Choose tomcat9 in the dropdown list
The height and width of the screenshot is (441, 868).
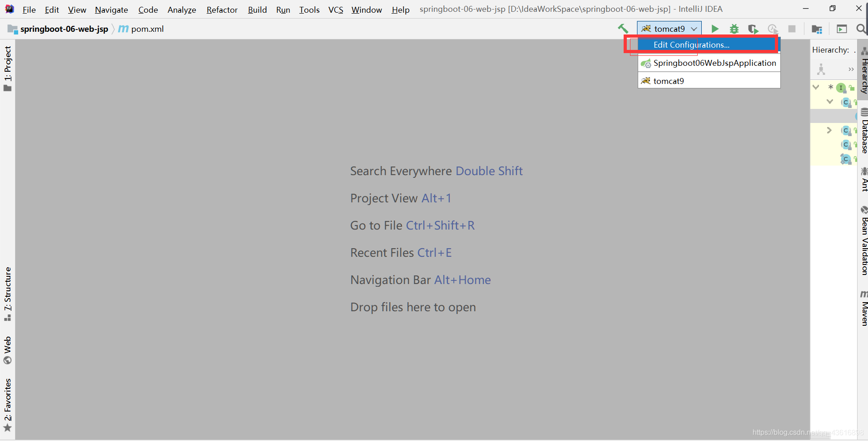[x=709, y=81]
